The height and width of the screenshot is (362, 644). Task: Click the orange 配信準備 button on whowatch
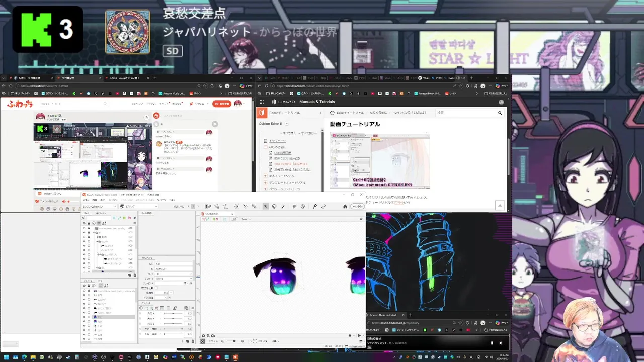click(x=222, y=104)
